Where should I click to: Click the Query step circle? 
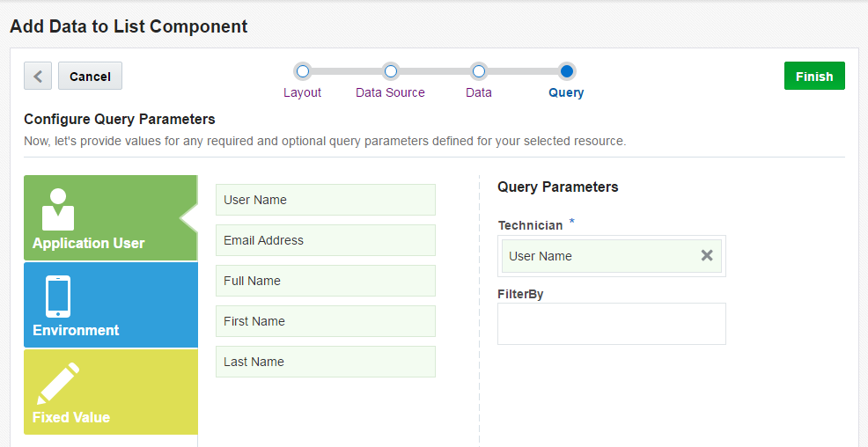pyautogui.click(x=567, y=71)
